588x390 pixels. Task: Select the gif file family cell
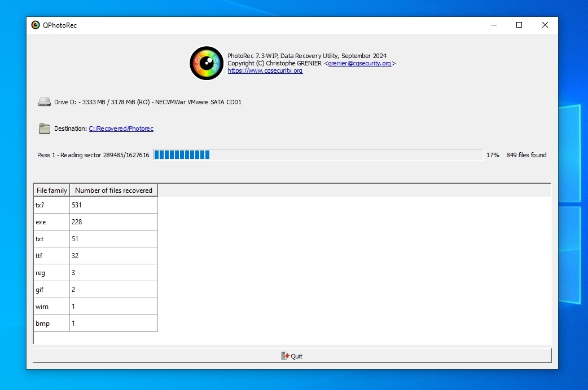[52, 290]
